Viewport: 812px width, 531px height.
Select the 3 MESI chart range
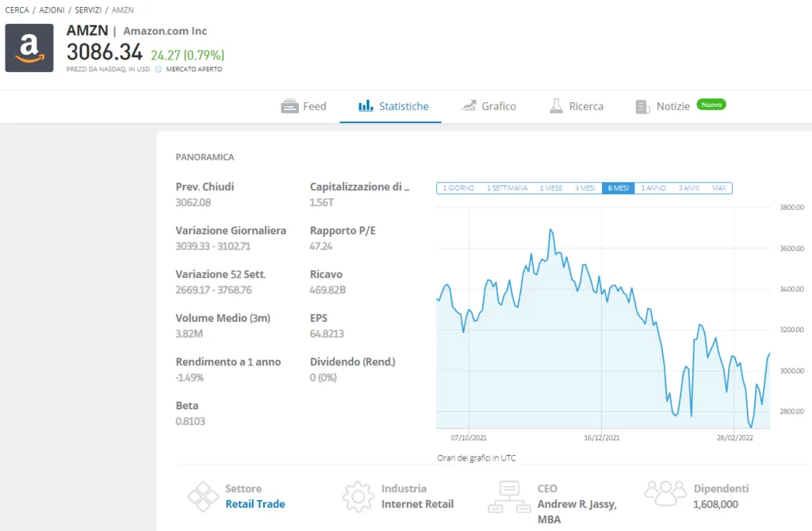coord(584,188)
